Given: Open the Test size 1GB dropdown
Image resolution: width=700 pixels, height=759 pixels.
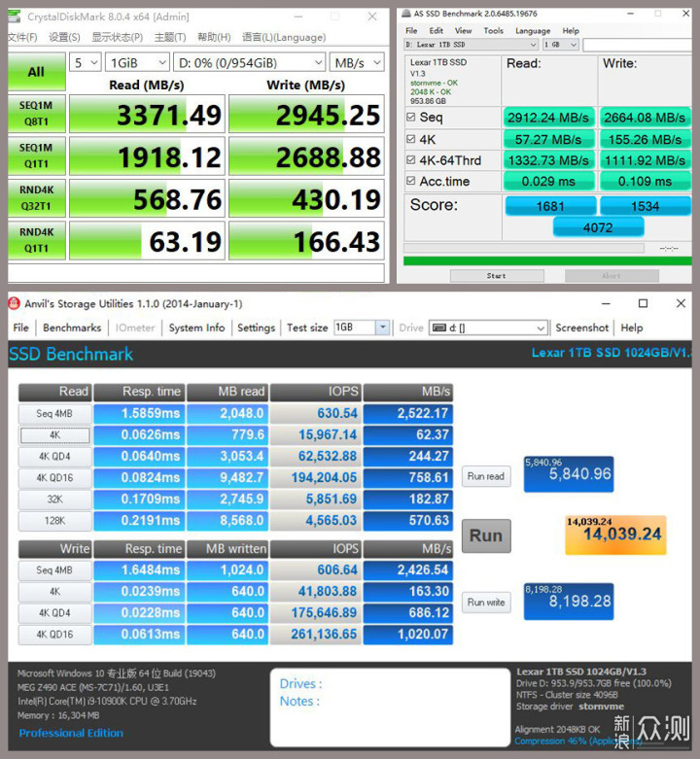Looking at the screenshot, I should tap(362, 328).
